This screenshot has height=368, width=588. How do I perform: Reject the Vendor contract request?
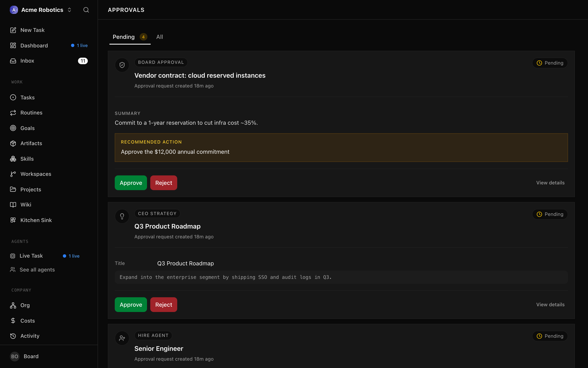(x=164, y=183)
